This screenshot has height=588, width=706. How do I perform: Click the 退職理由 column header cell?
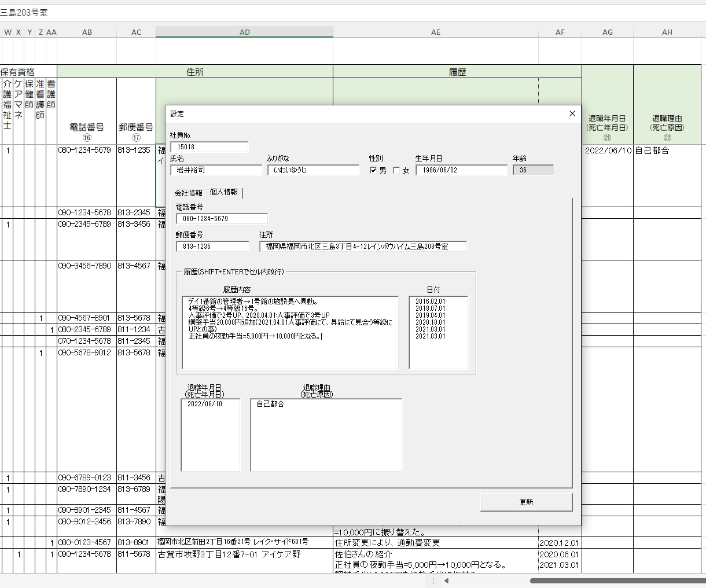pyautogui.click(x=667, y=105)
